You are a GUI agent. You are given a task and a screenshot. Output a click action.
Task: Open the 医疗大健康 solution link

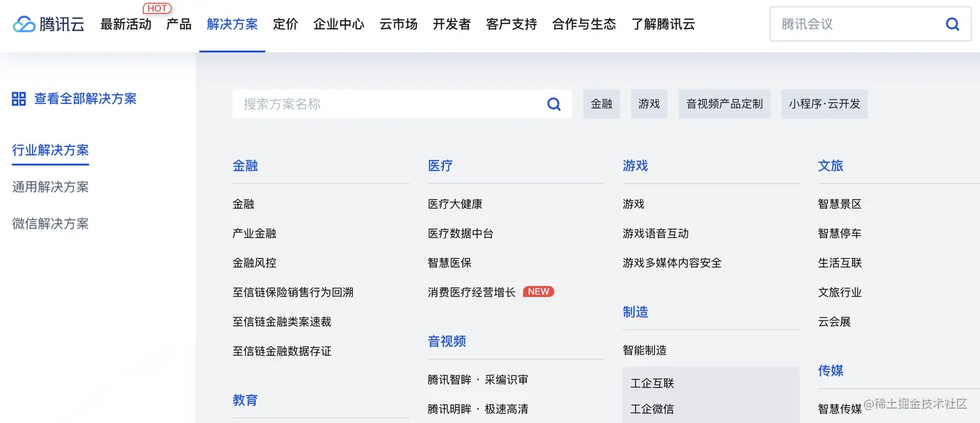click(x=455, y=204)
